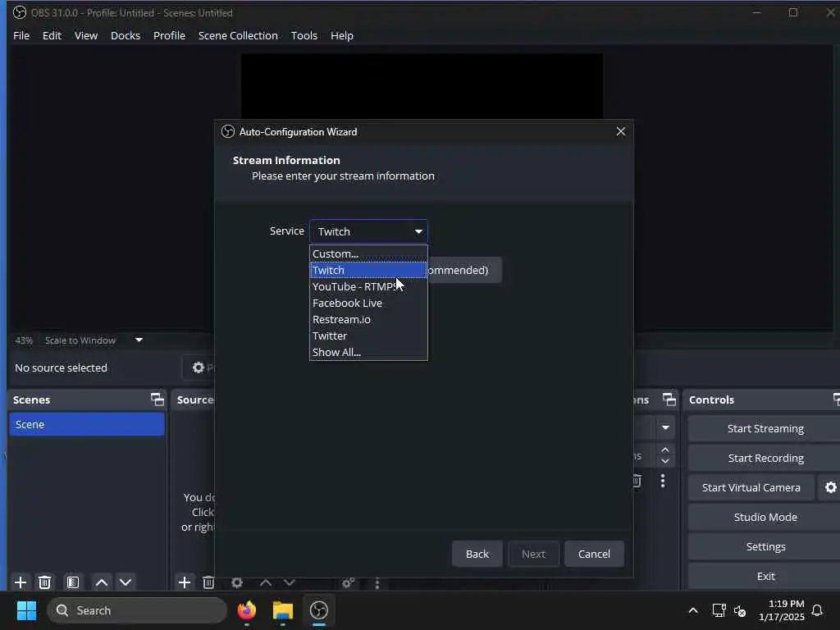The image size is (840, 630).
Task: Open the Help menu
Action: click(x=342, y=35)
